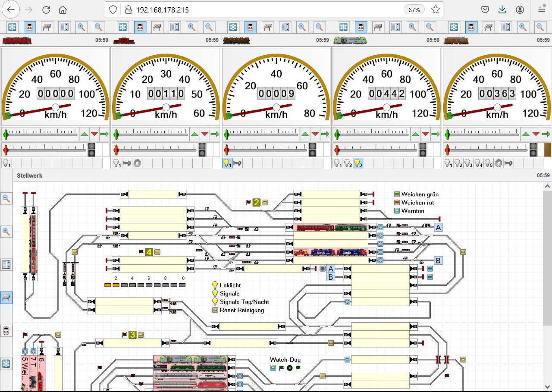
Task: Click the snowflake icon in the Stellwerk sidebar
Action: (6, 364)
